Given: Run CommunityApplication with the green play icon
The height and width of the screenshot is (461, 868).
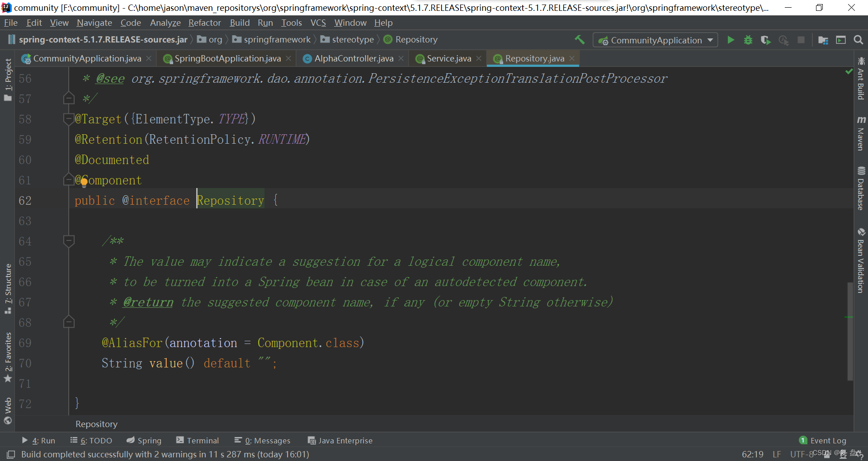Looking at the screenshot, I should 731,40.
